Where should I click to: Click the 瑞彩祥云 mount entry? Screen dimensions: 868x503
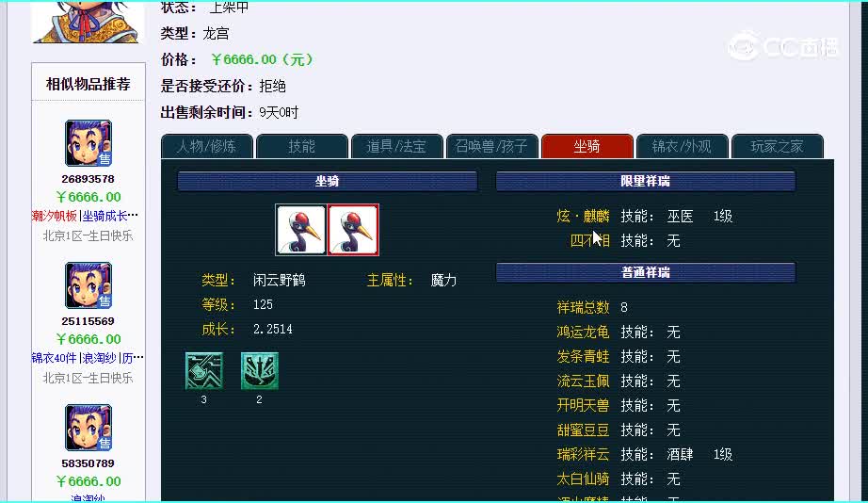point(583,455)
